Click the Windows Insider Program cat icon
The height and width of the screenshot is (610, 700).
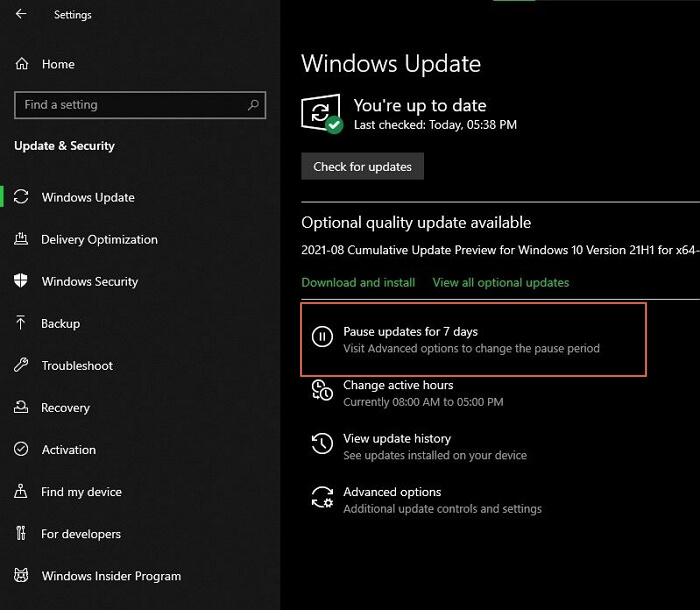click(x=21, y=575)
